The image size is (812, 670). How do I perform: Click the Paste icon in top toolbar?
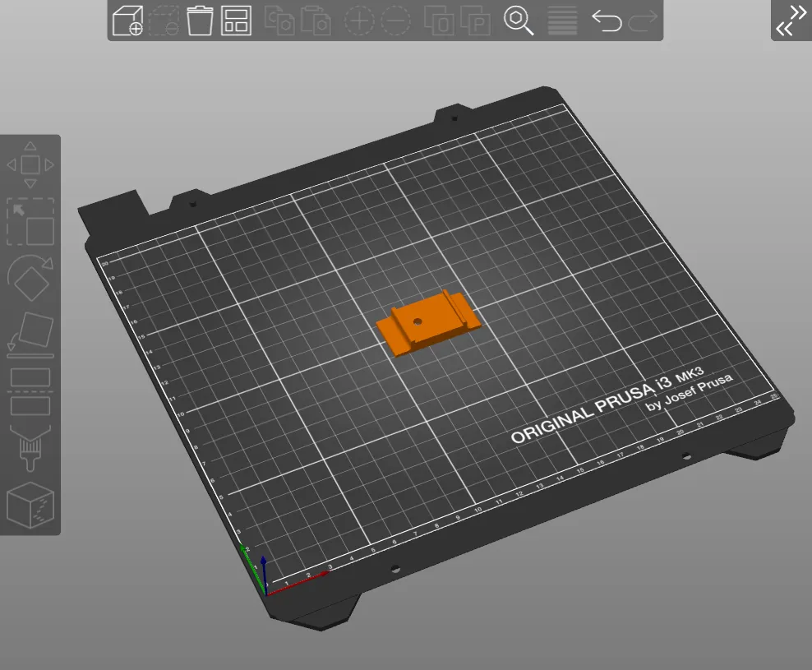[316, 21]
